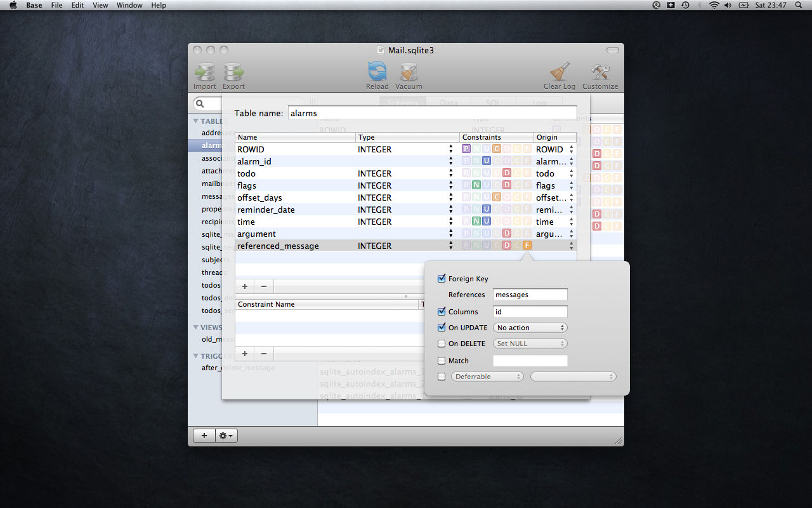Open toolbar Customize with the wrench icon
812x508 pixels.
pyautogui.click(x=599, y=72)
